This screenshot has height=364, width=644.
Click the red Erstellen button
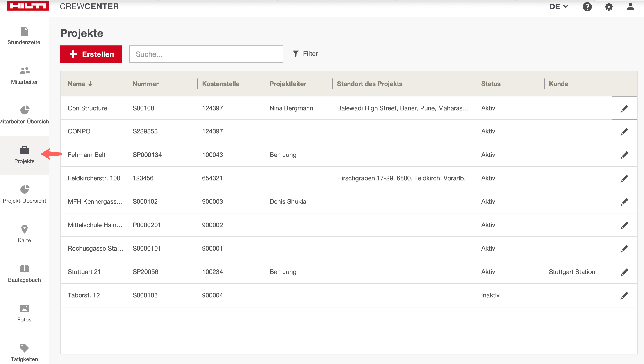91,54
